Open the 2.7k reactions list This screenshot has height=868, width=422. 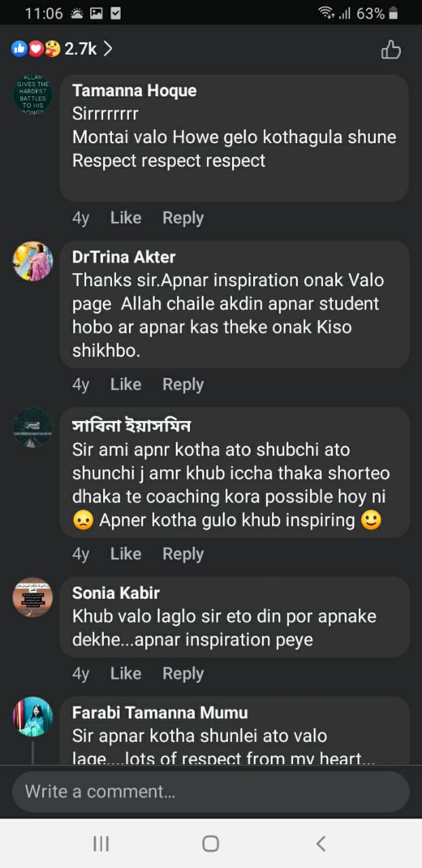coord(80,49)
